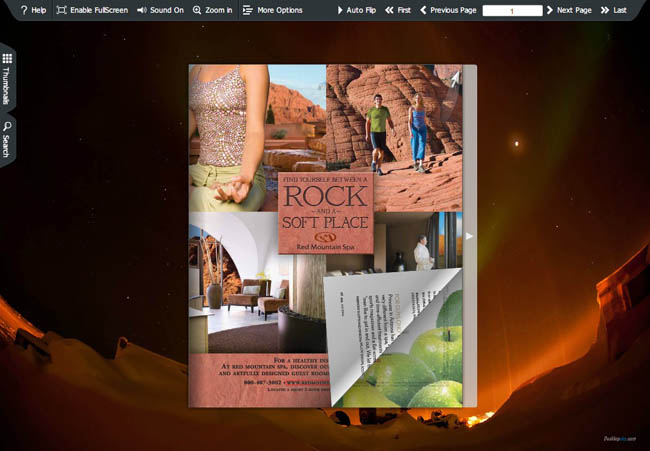
Task: Zoom in on the book
Action: [212, 10]
